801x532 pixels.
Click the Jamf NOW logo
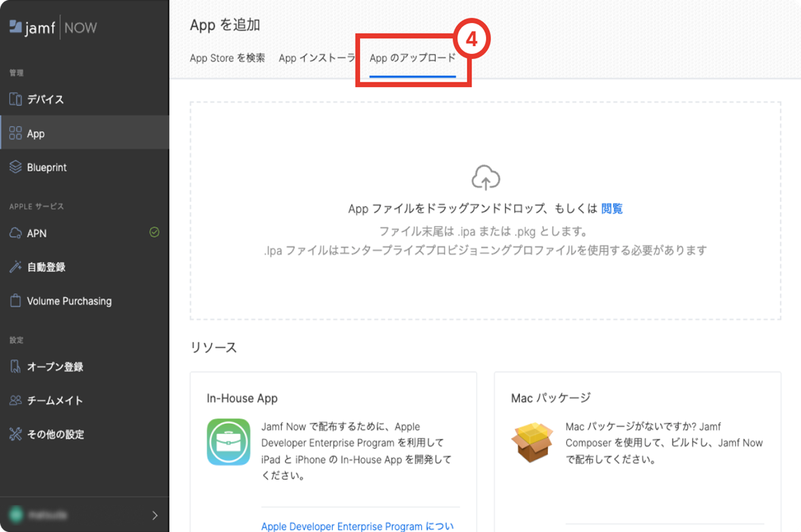[53, 28]
